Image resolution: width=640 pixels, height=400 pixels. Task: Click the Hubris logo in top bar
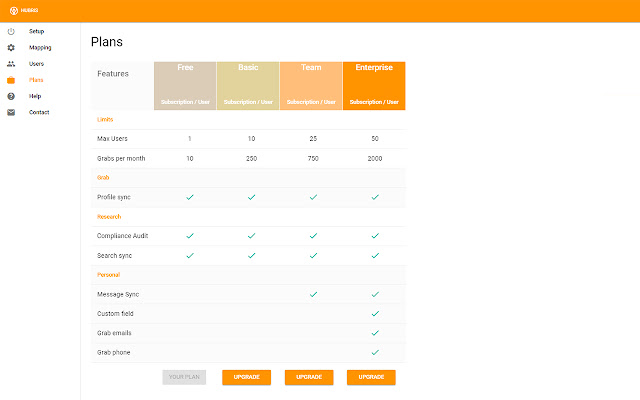click(x=14, y=10)
